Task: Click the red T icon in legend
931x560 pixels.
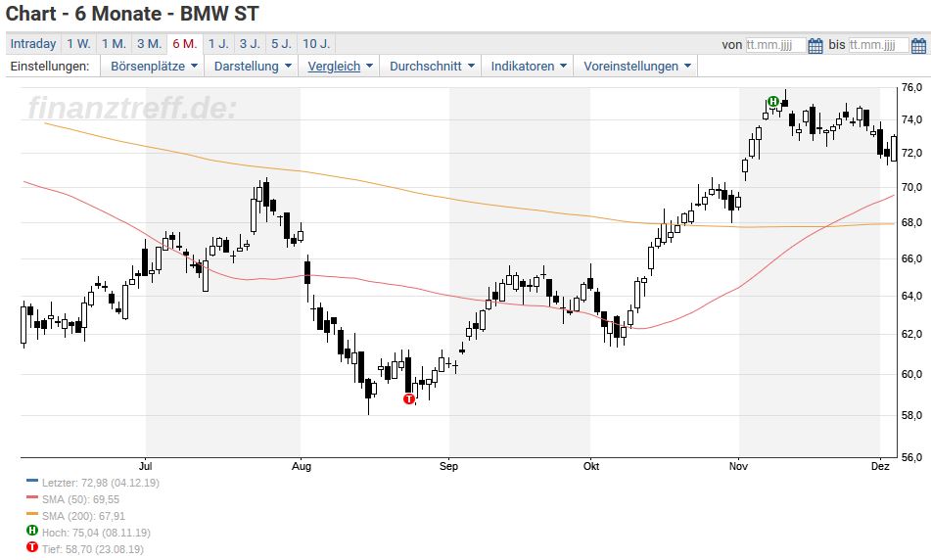Action: click(32, 547)
